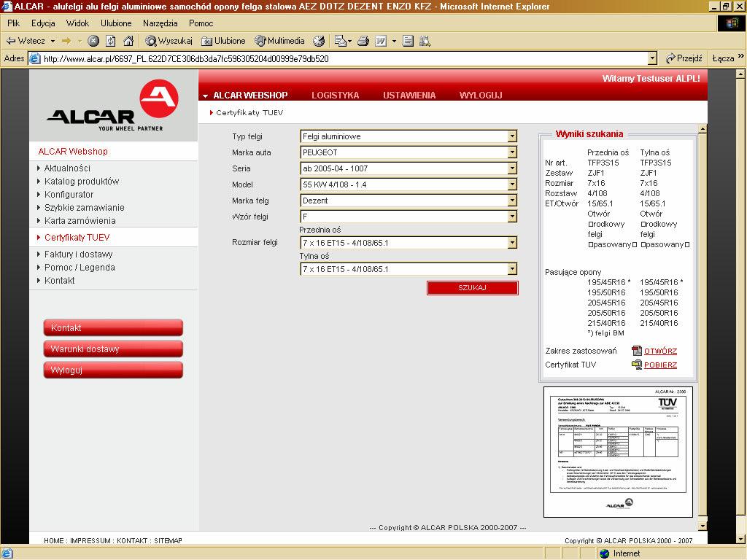Open the Ulubione favorites toolbar button
Image resolution: width=747 pixels, height=560 pixels.
click(x=223, y=41)
